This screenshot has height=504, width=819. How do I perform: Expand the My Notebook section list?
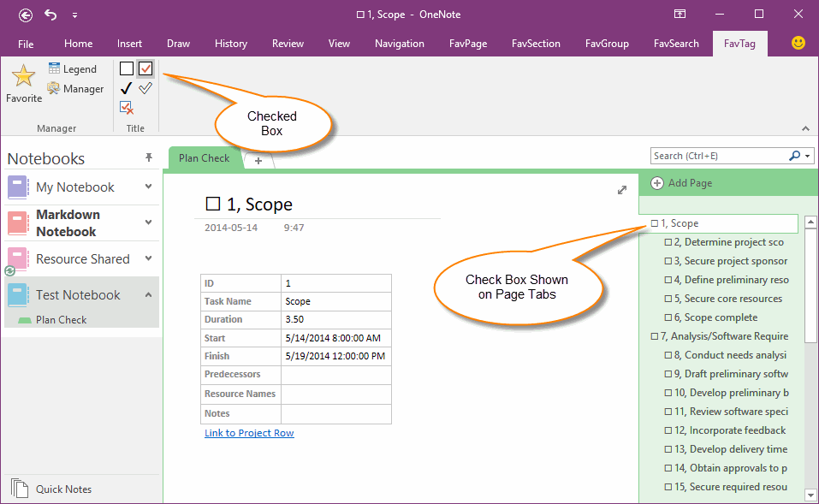click(147, 184)
